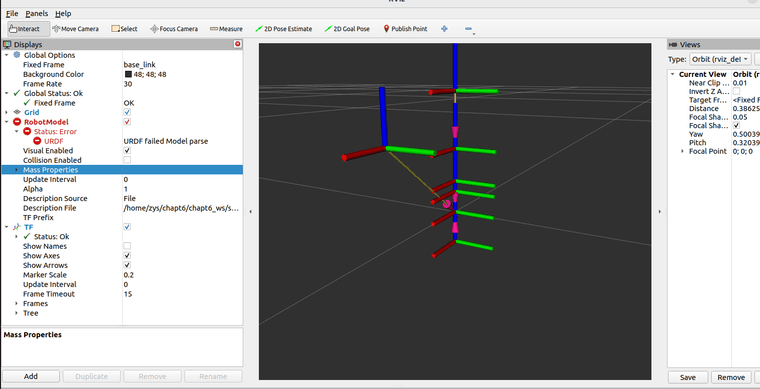Pick the Measure tool
The image size is (760, 389).
click(226, 29)
